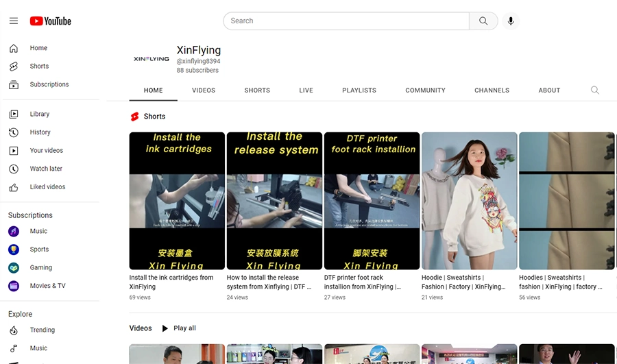This screenshot has height=364, width=617.
Task: Open the PLAYLISTS tab
Action: click(359, 90)
